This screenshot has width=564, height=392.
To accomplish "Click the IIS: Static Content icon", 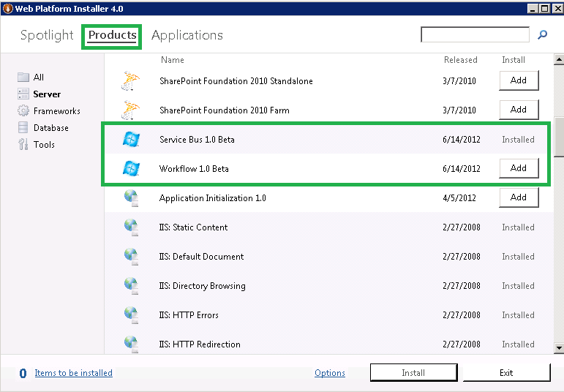I will click(x=131, y=227).
